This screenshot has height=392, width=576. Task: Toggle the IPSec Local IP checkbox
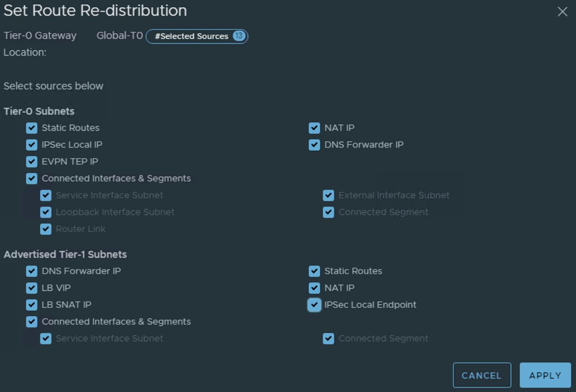pyautogui.click(x=32, y=145)
